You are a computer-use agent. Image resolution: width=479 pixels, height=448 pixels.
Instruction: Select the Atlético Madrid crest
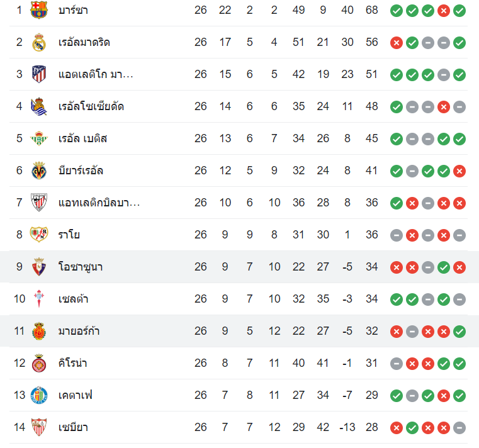(39, 74)
